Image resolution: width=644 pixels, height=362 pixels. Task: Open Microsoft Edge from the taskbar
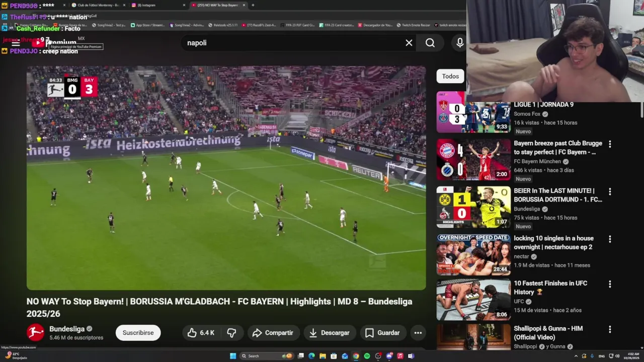tap(311, 356)
